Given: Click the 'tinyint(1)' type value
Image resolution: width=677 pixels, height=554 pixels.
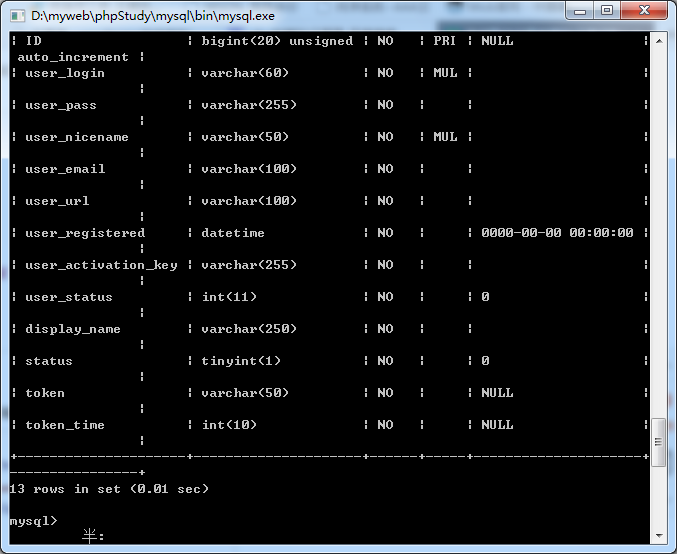Looking at the screenshot, I should click(x=241, y=361).
